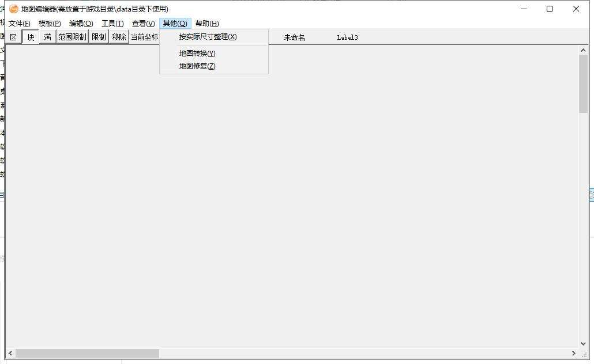Viewport: 594px width, 364px height.
Task: Click the 限制 toolbar button
Action: point(99,37)
